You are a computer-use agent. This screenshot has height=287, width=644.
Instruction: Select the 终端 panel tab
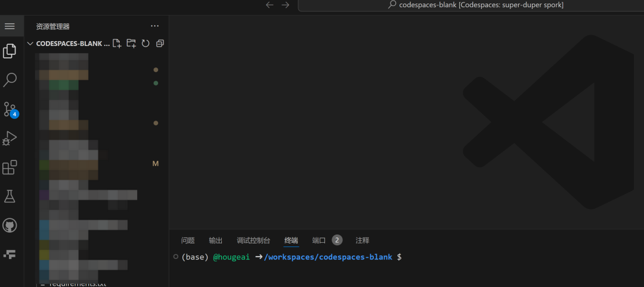click(291, 240)
